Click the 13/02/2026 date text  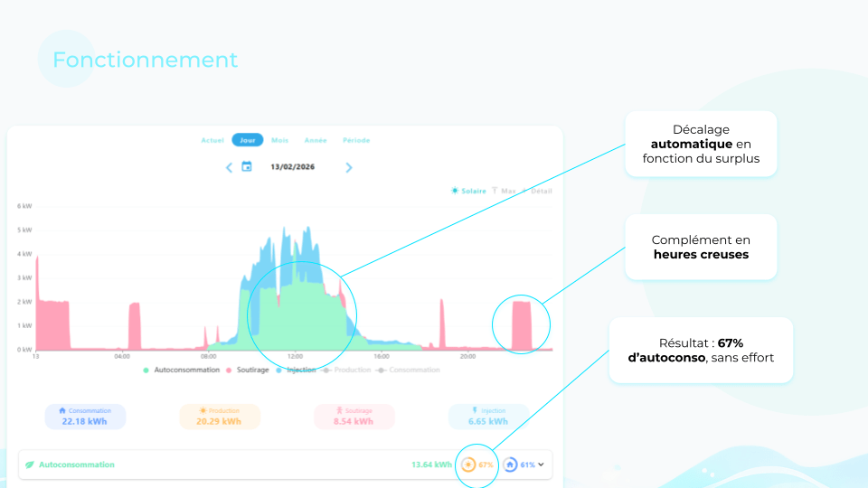click(293, 167)
